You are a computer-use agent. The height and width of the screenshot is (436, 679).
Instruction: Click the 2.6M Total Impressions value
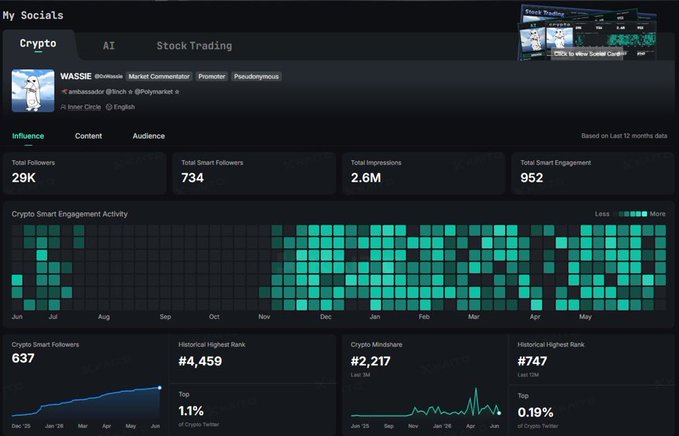point(366,178)
